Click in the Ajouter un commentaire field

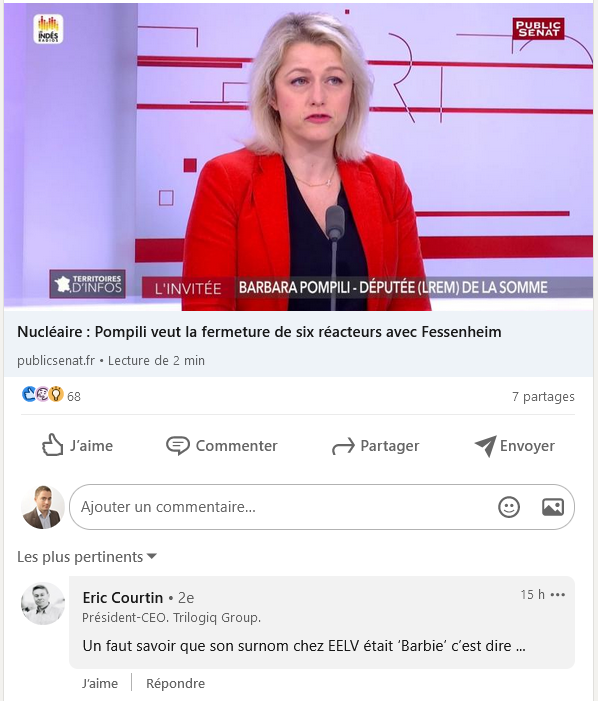(x=322, y=507)
